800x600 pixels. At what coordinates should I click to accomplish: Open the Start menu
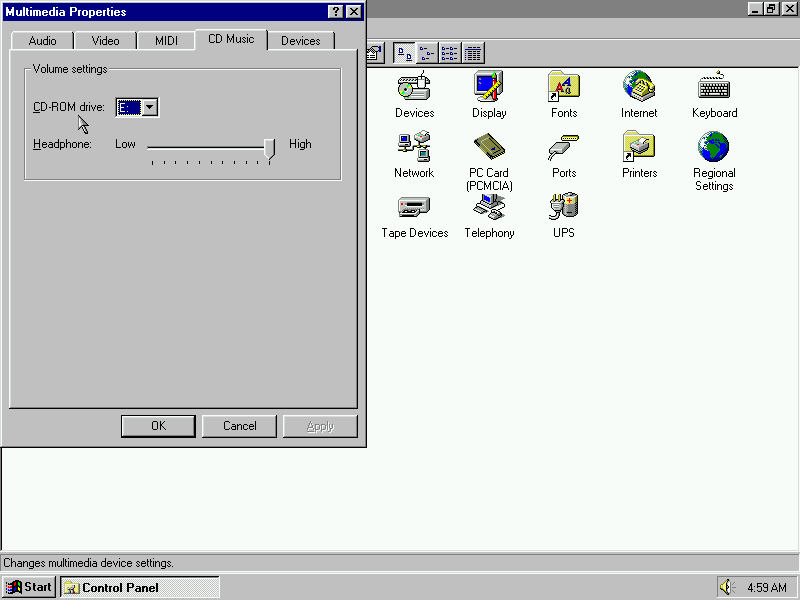pyautogui.click(x=29, y=587)
